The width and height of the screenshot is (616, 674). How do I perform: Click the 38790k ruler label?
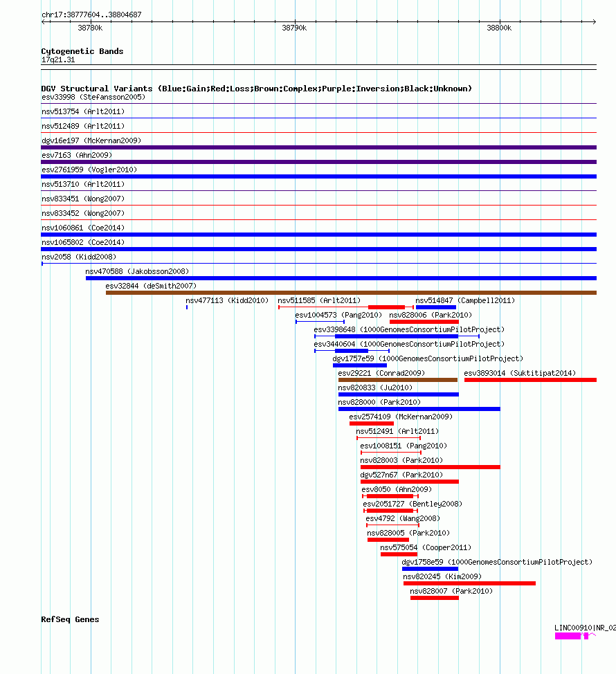coord(294,28)
